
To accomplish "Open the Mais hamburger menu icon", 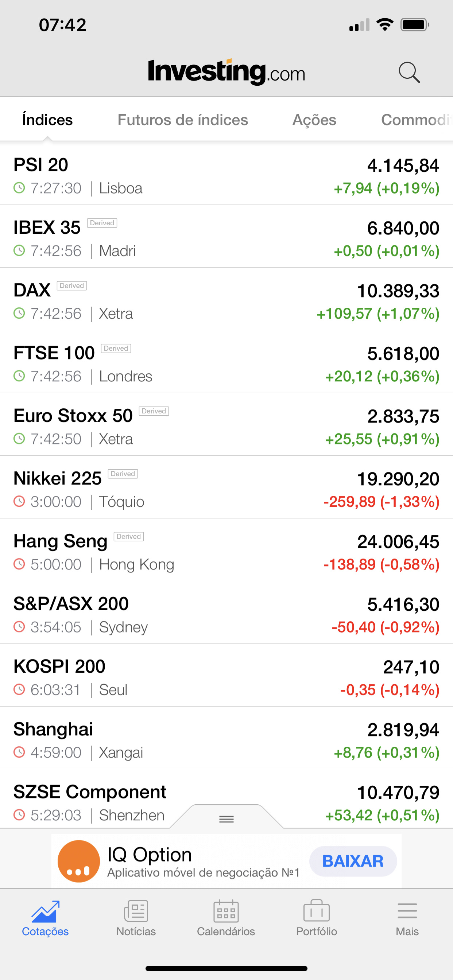I will pos(407,911).
